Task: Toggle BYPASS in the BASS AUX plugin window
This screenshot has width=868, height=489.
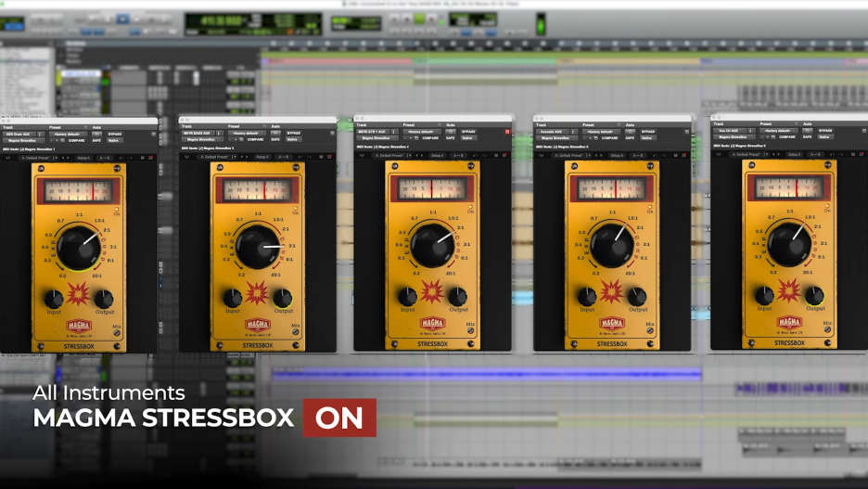Action: pos(294,133)
